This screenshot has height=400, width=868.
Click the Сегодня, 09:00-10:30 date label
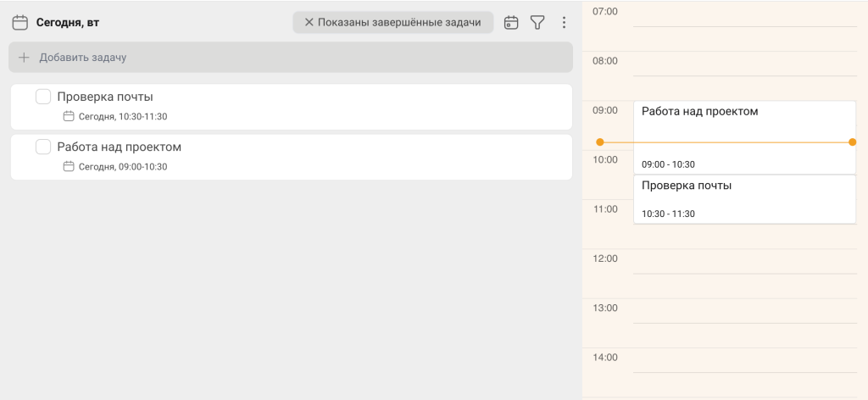(x=123, y=167)
